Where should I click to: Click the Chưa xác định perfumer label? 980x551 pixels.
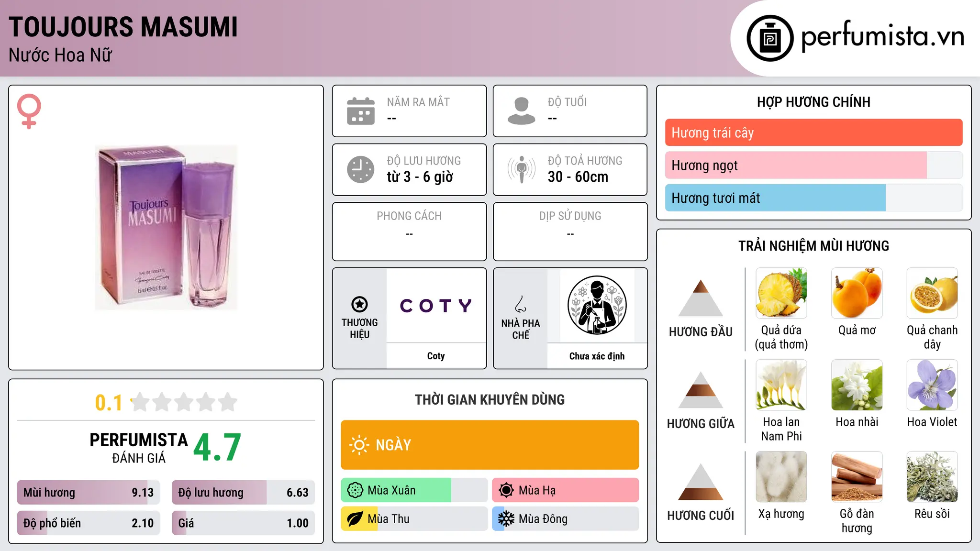coord(597,356)
